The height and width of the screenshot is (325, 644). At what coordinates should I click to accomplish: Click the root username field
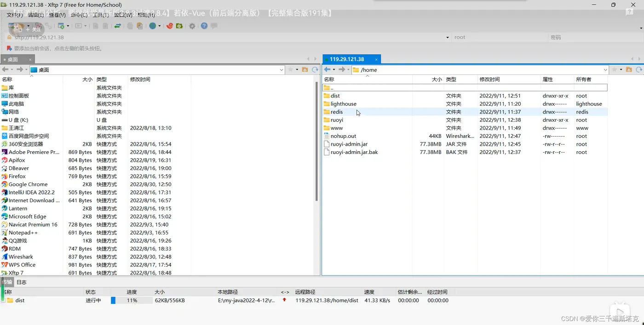pyautogui.click(x=499, y=37)
